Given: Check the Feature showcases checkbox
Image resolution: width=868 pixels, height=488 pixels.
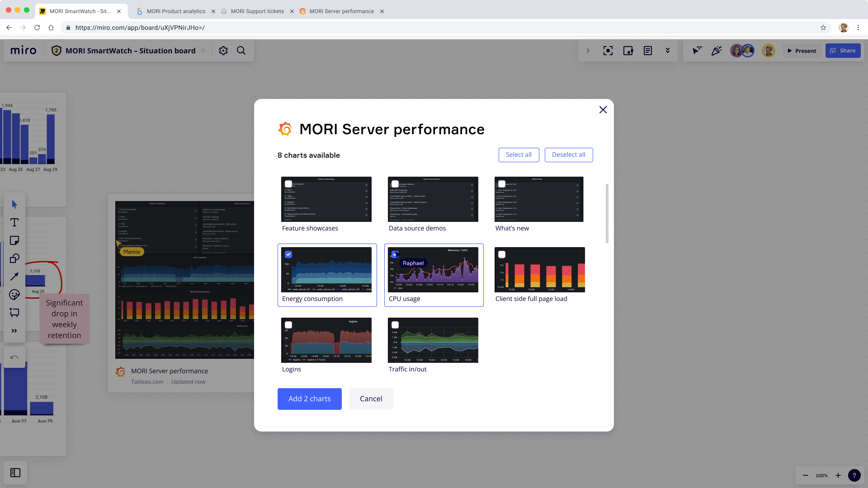Looking at the screenshot, I should pyautogui.click(x=288, y=184).
